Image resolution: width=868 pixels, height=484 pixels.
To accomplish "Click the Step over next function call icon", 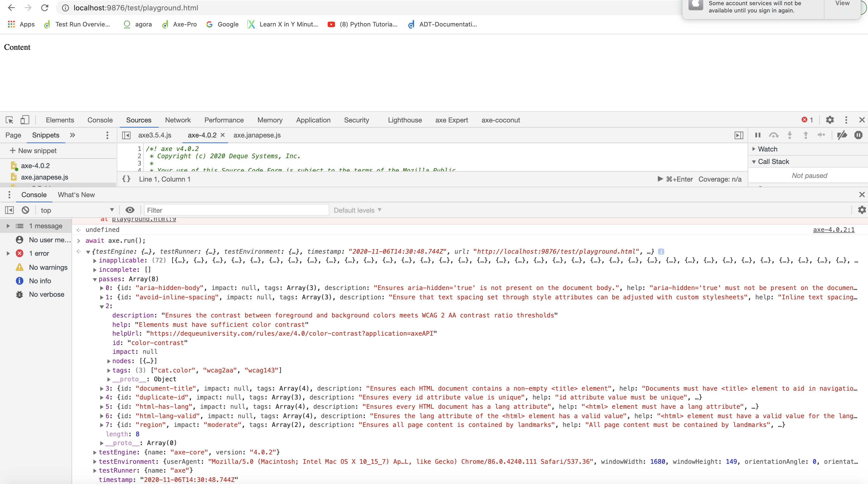I will 774,135.
